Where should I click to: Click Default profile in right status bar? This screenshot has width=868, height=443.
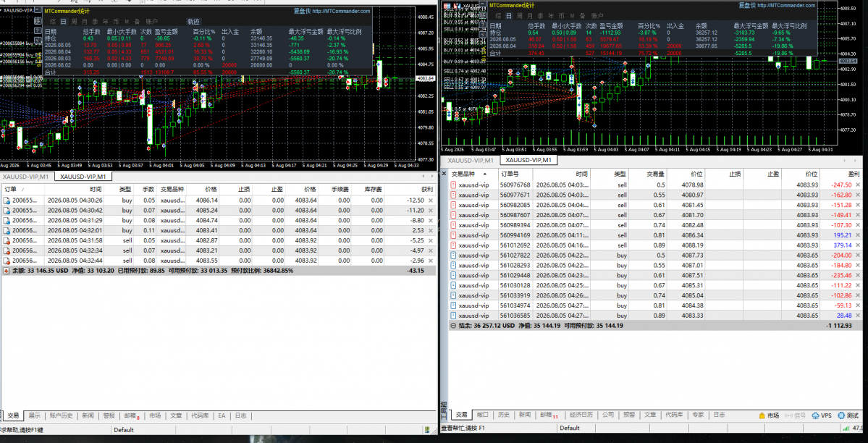pos(570,428)
